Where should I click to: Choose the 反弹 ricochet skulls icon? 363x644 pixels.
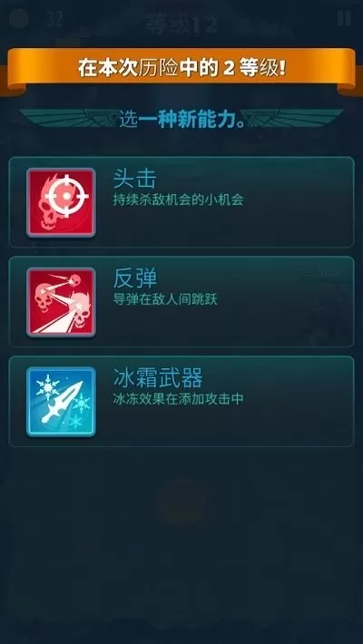(61, 302)
